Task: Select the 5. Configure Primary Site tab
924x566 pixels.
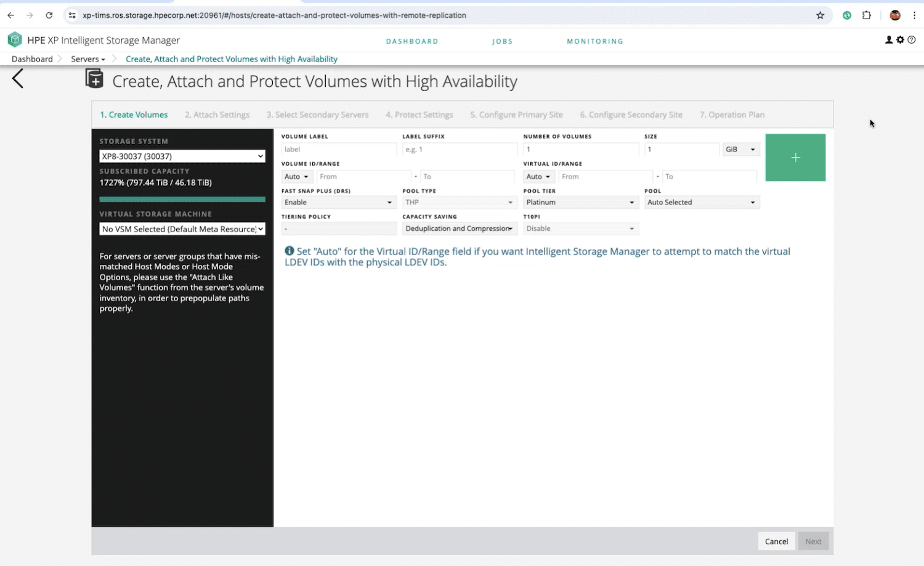Action: (x=516, y=115)
